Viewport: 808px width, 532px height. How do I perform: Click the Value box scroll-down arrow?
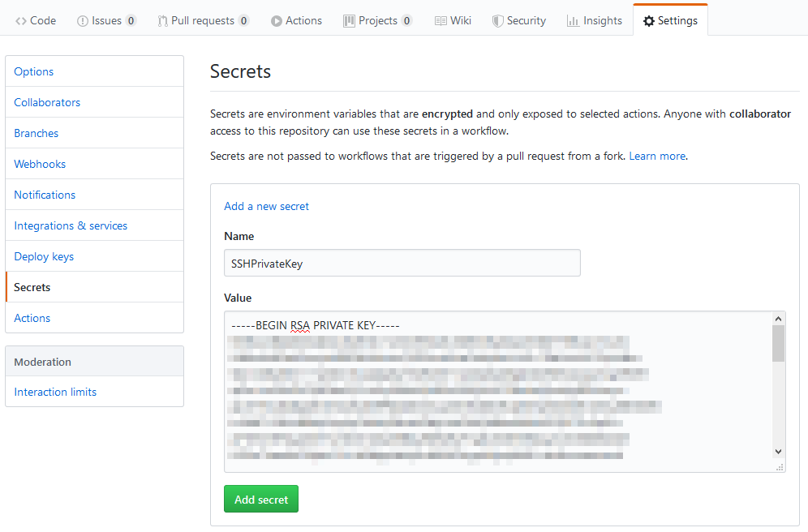pyautogui.click(x=779, y=452)
